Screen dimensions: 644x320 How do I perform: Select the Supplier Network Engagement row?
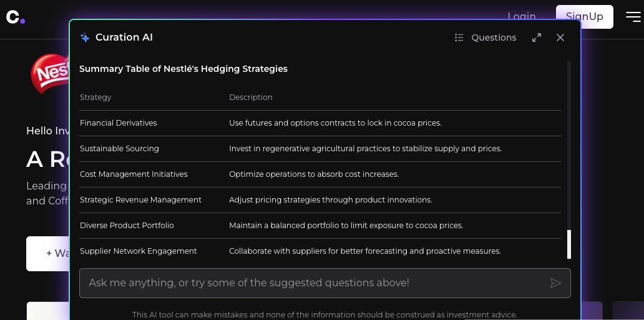point(320,251)
